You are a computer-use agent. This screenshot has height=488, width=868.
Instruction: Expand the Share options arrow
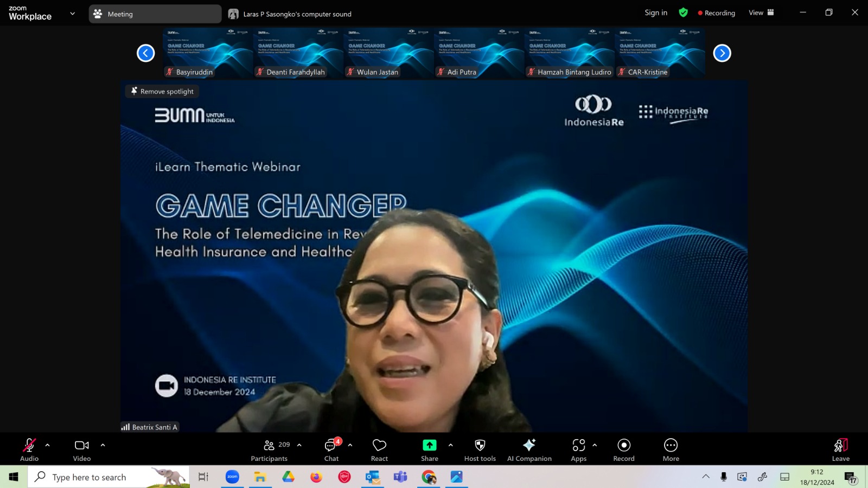(451, 445)
